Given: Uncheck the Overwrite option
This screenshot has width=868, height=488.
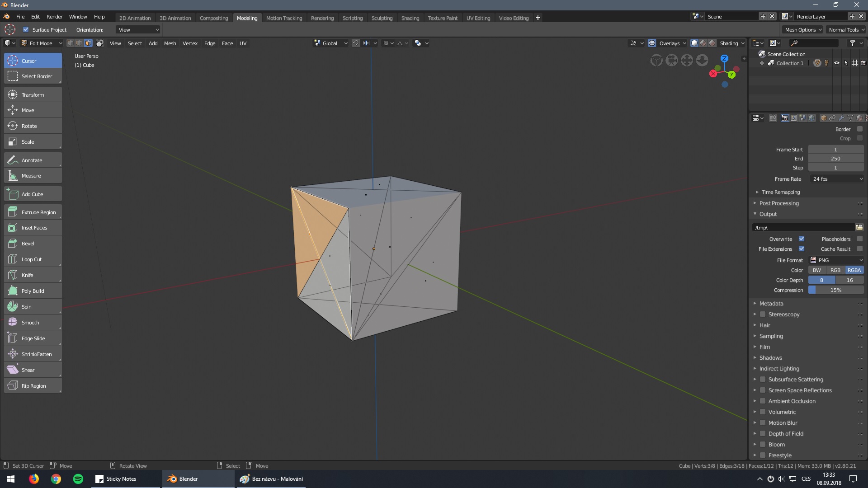Looking at the screenshot, I should pos(802,239).
